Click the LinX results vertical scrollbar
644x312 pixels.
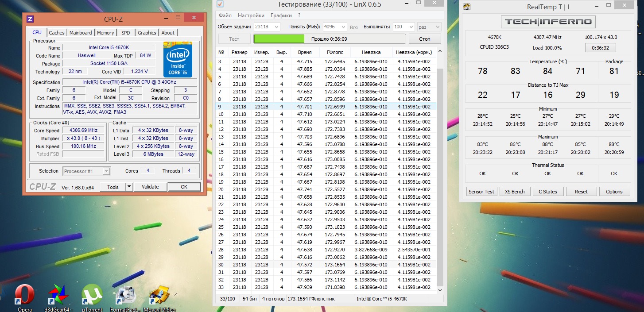pos(439,177)
